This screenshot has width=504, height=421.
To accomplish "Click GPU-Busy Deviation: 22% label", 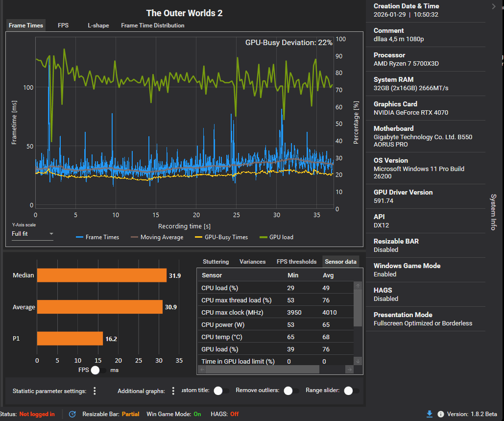I will click(288, 43).
